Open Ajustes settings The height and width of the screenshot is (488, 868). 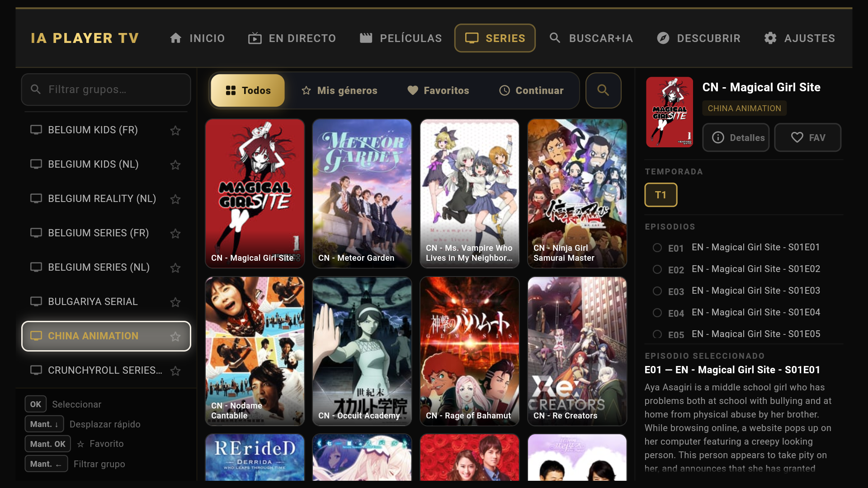click(799, 38)
